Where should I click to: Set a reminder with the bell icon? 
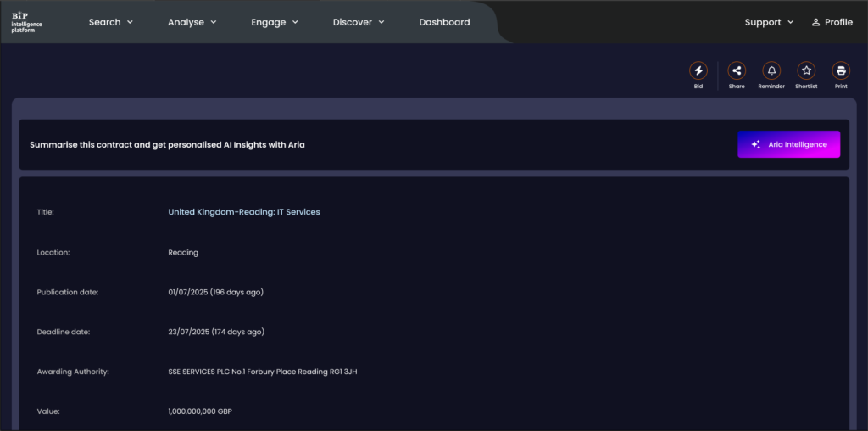pos(771,71)
